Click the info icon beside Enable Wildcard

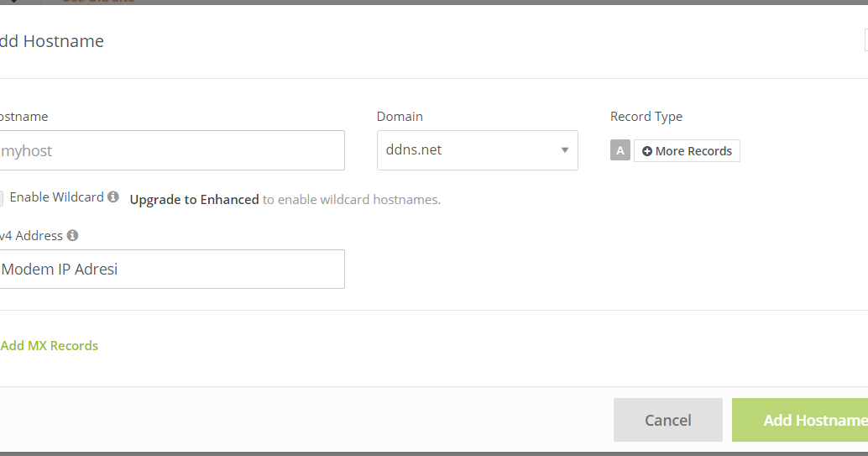[x=113, y=197]
